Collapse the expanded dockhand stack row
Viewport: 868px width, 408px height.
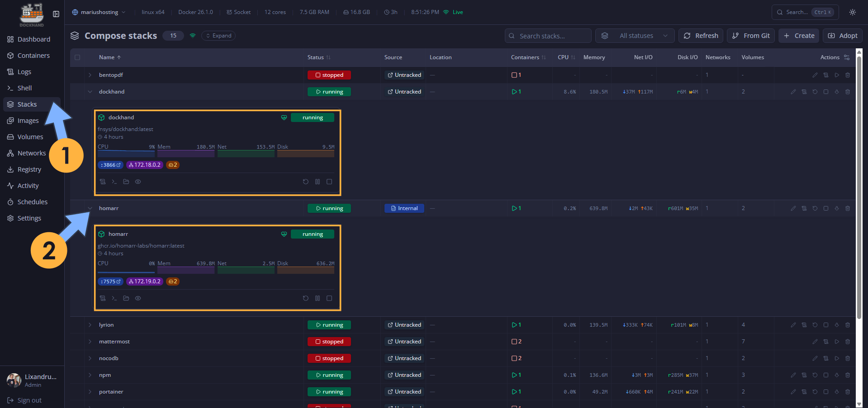click(x=90, y=91)
